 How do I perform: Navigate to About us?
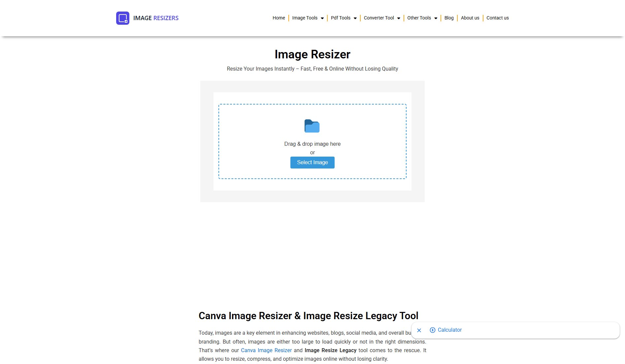[470, 18]
